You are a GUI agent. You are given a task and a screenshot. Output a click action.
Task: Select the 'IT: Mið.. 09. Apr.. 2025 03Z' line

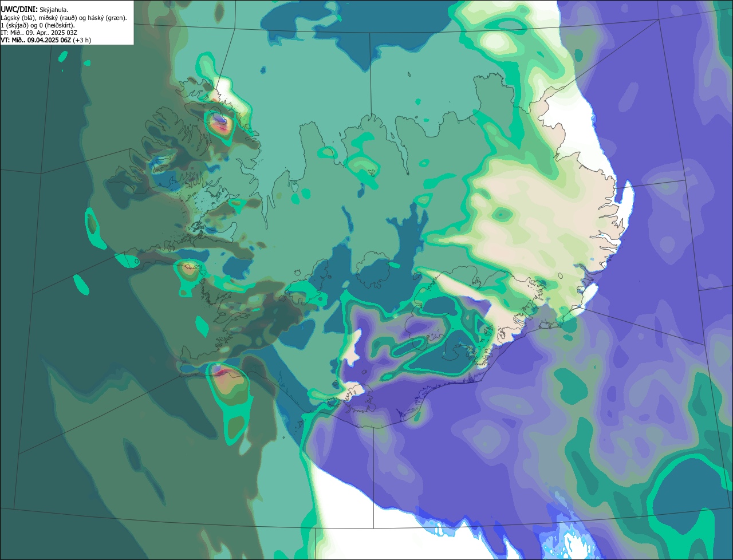tap(39, 33)
